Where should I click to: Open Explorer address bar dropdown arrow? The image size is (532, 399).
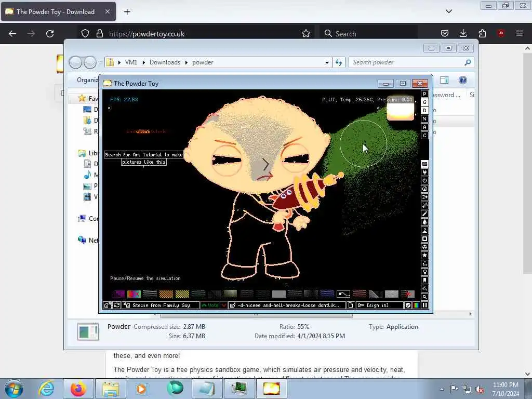tap(327, 62)
